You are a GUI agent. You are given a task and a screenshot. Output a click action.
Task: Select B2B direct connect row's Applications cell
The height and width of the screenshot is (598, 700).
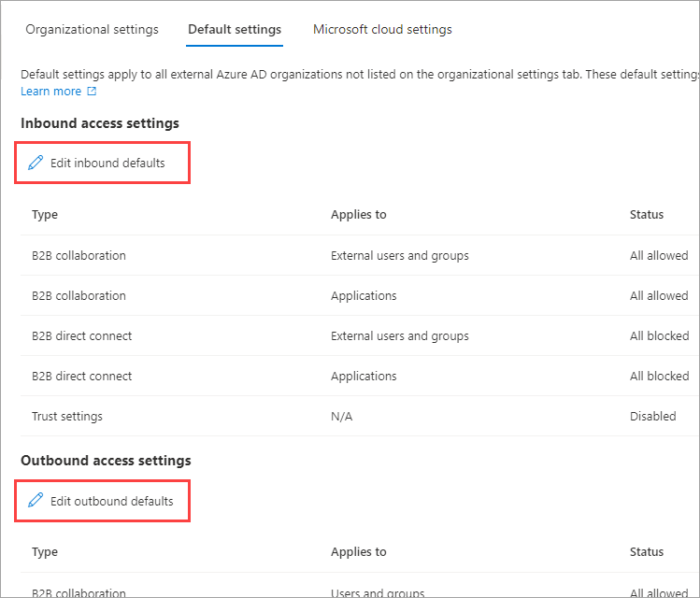[364, 376]
